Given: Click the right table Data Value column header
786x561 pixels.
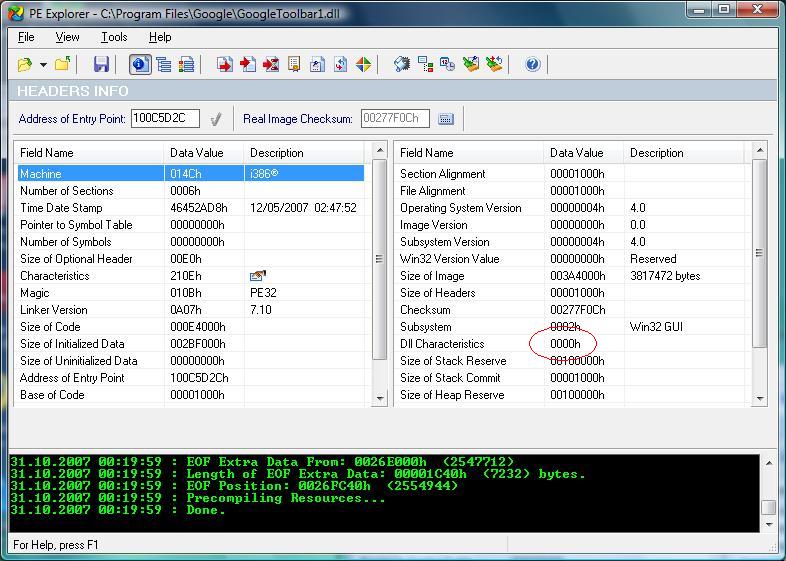Looking at the screenshot, I should 584,152.
